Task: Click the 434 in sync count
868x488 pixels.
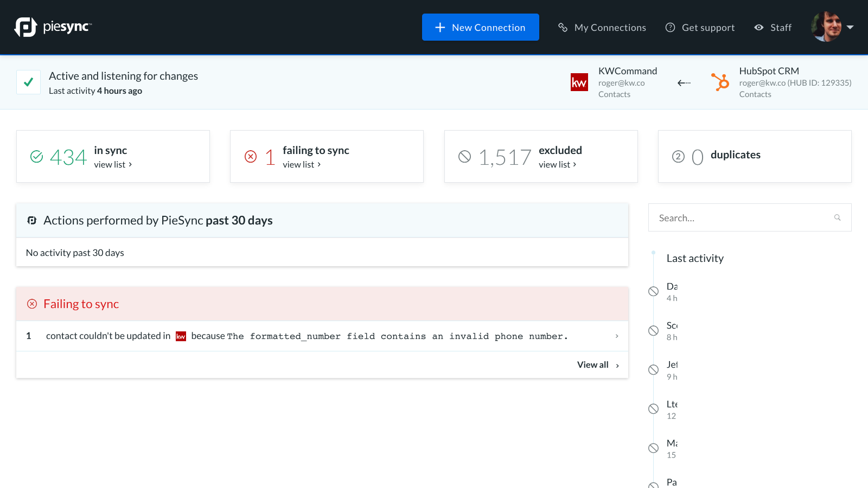Action: tap(68, 157)
